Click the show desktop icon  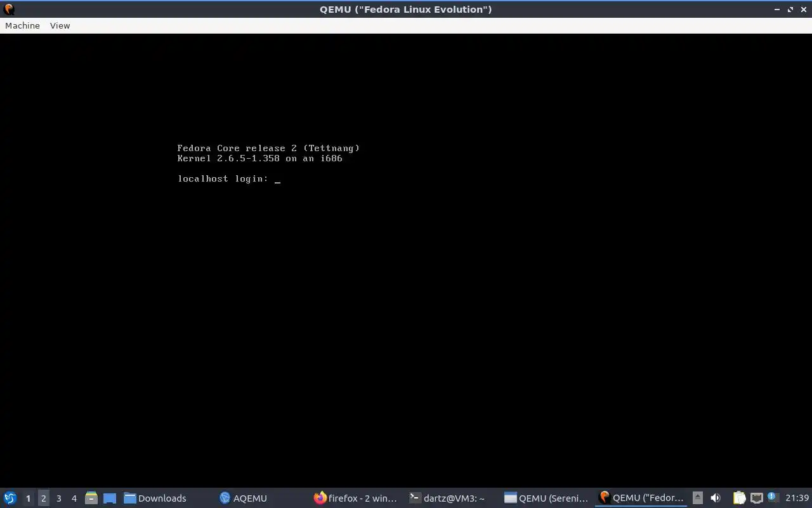pos(109,498)
